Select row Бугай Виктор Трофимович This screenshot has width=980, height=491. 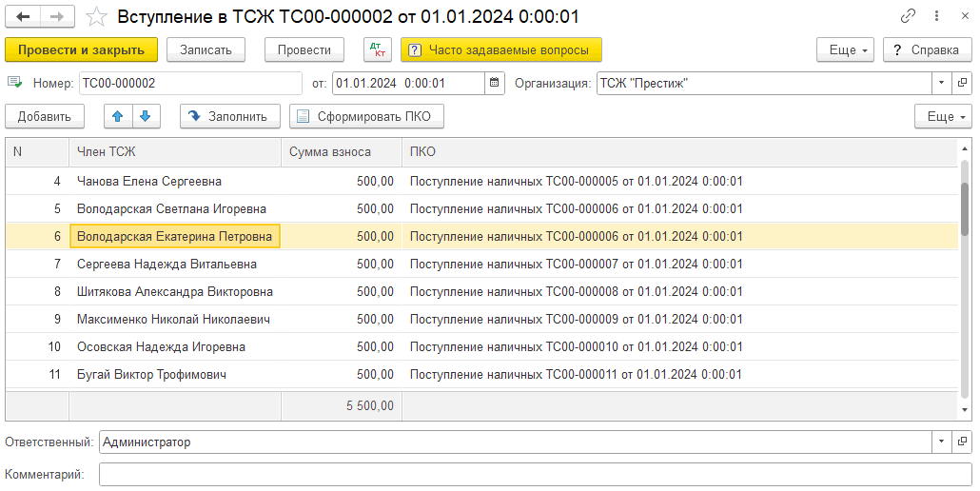pyautogui.click(x=151, y=375)
